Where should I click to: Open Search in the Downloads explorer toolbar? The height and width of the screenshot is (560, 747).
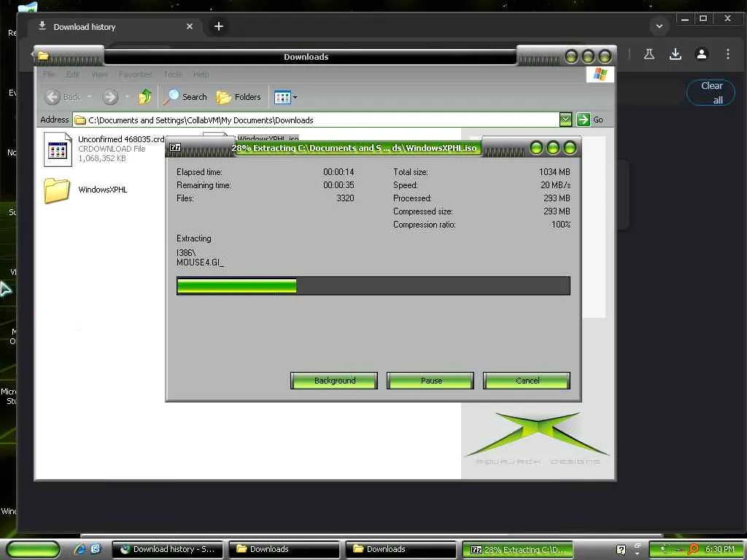(x=185, y=97)
